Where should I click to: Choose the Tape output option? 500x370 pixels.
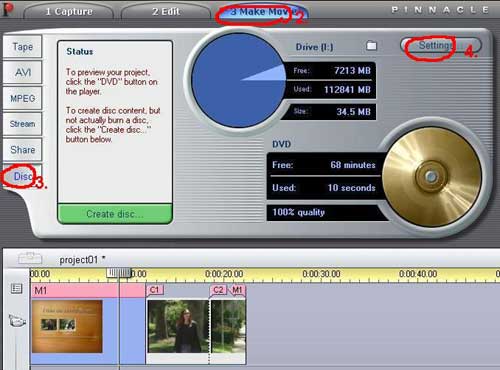point(22,47)
